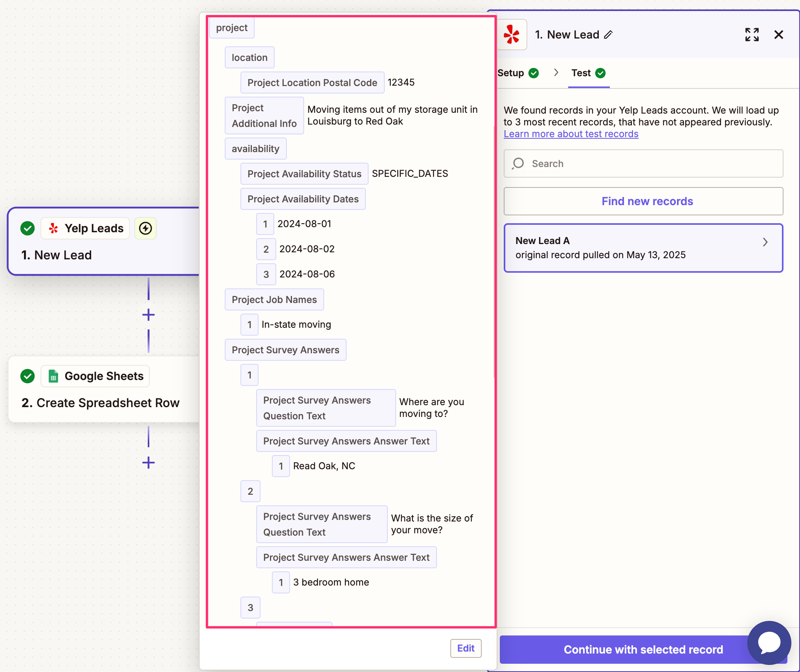Open the chat support bubble

coord(769,643)
